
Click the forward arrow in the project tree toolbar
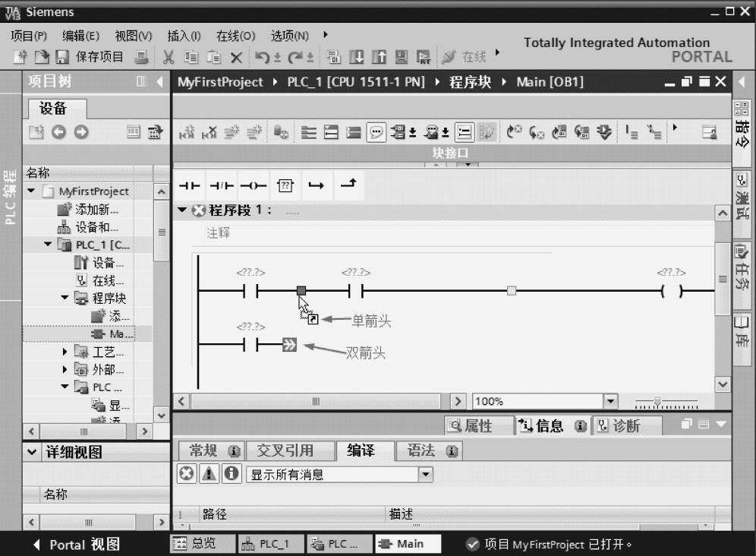[x=81, y=132]
